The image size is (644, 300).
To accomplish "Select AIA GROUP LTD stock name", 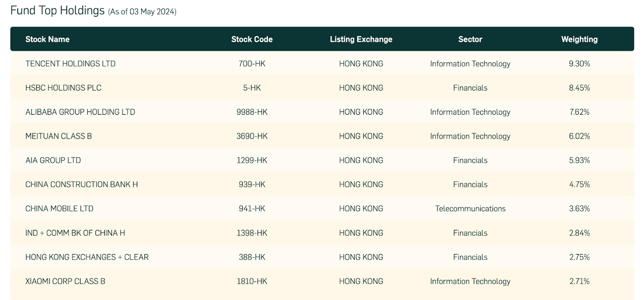I will click(x=53, y=160).
